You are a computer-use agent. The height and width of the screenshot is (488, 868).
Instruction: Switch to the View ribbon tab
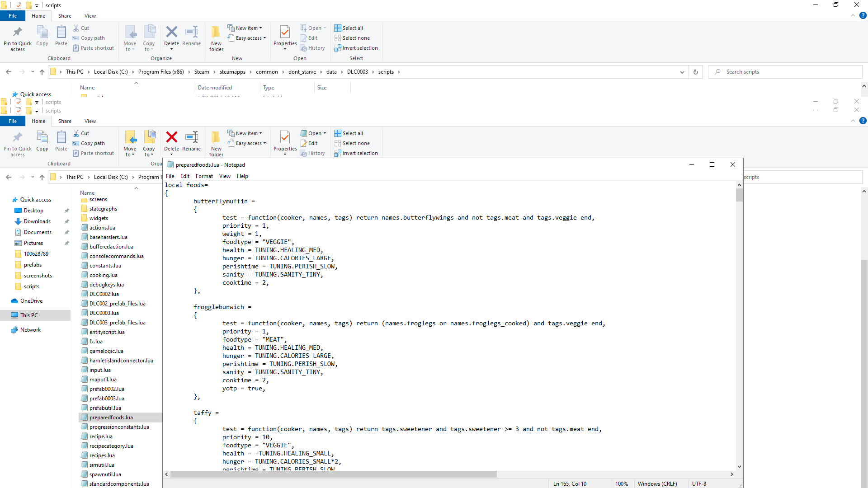(90, 121)
